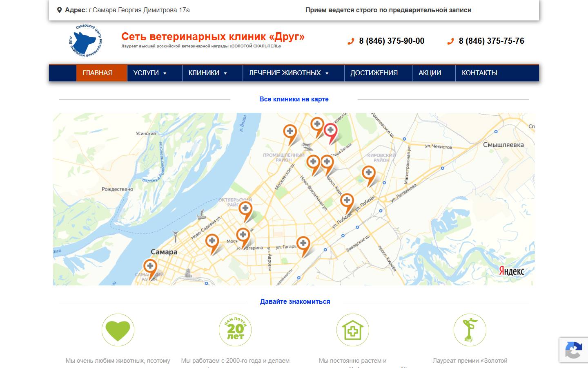Screen dimensions: 588x368
Task: Click the heading Все клиники на карте
Action: 294,99
